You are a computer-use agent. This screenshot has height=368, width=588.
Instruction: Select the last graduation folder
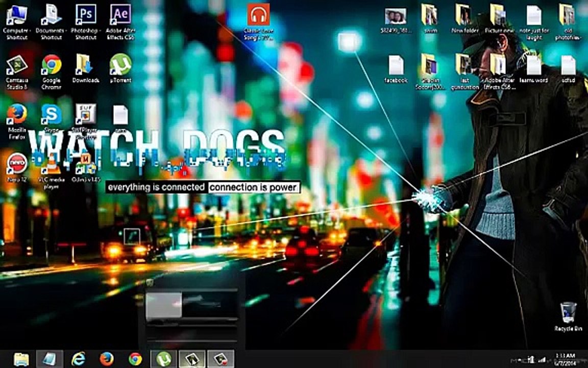tap(464, 72)
